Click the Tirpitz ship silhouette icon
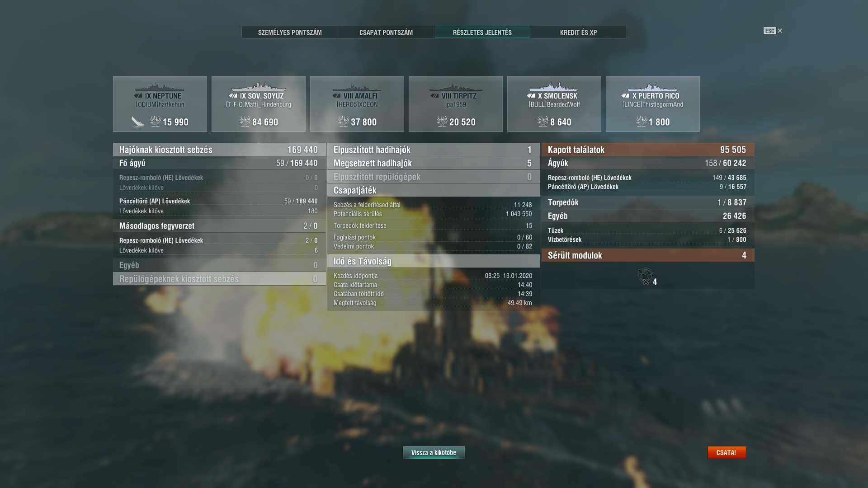This screenshot has width=868, height=488. coord(455,87)
